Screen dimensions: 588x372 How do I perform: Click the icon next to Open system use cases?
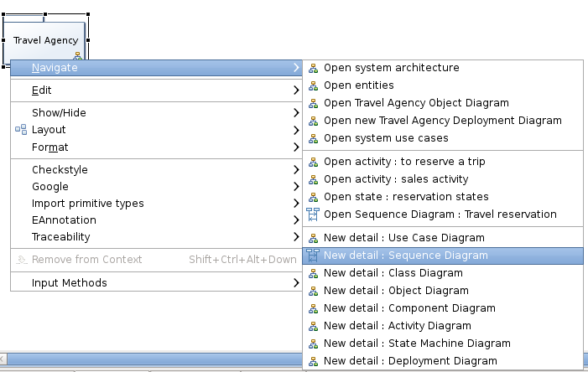point(313,138)
